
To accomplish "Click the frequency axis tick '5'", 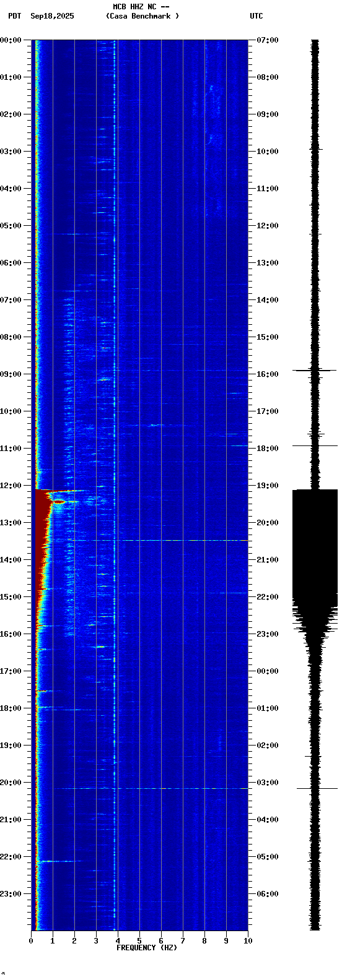I will (x=139, y=941).
